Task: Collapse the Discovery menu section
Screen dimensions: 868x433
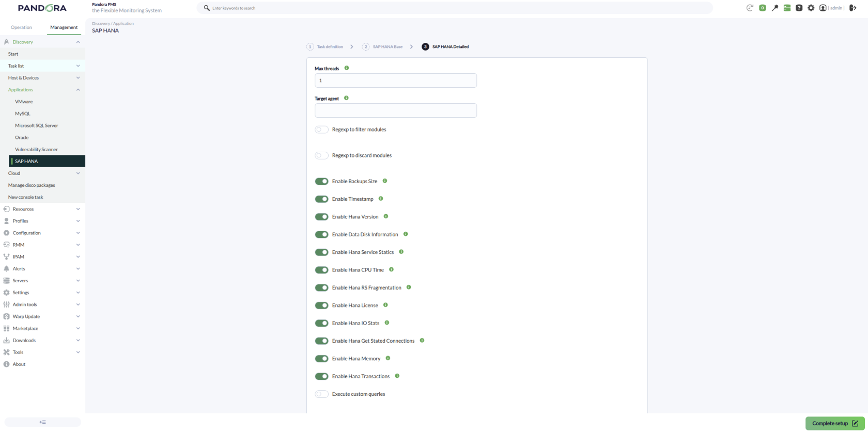Action: click(x=78, y=42)
